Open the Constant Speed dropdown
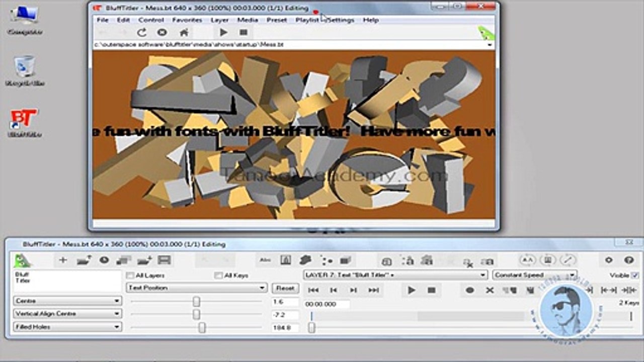 (x=535, y=275)
